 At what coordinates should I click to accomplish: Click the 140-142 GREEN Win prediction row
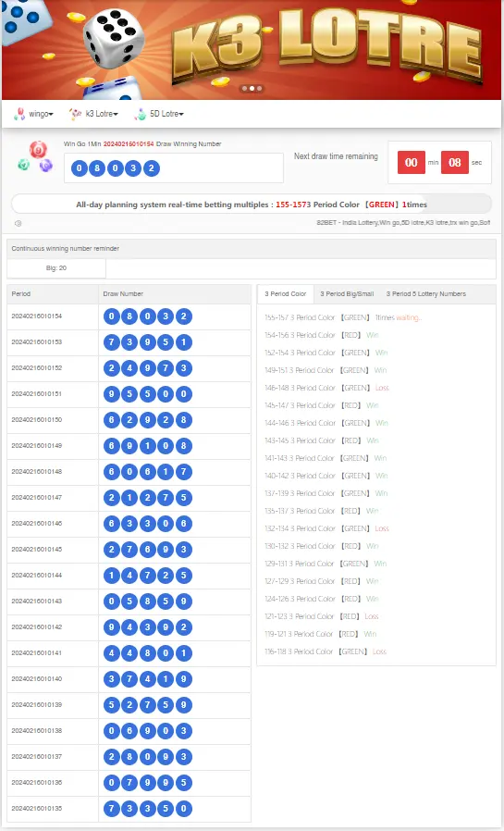point(326,476)
